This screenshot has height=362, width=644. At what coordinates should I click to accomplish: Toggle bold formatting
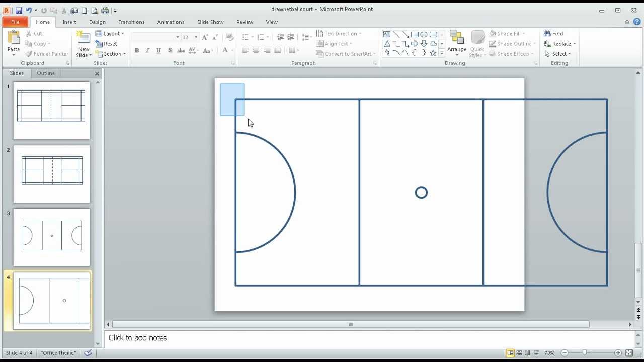pos(136,50)
